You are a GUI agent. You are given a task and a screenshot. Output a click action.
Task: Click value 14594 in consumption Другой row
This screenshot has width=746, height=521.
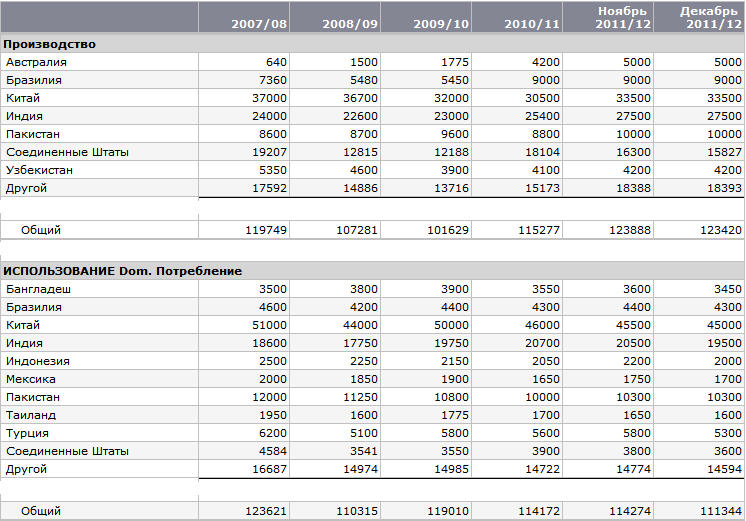click(x=724, y=470)
